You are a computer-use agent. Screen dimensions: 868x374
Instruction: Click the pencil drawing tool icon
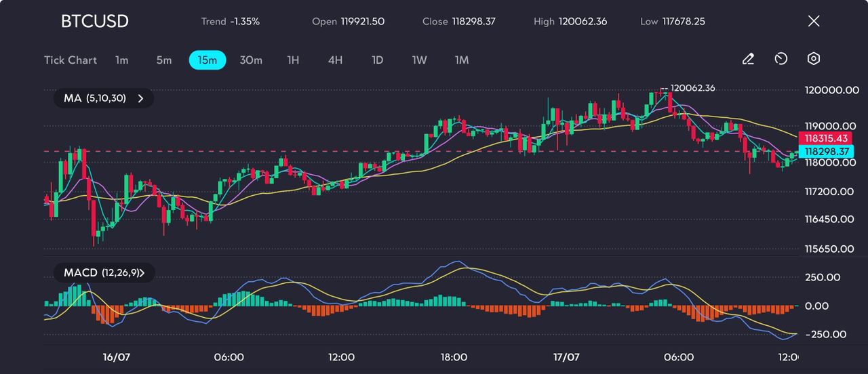pyautogui.click(x=748, y=60)
